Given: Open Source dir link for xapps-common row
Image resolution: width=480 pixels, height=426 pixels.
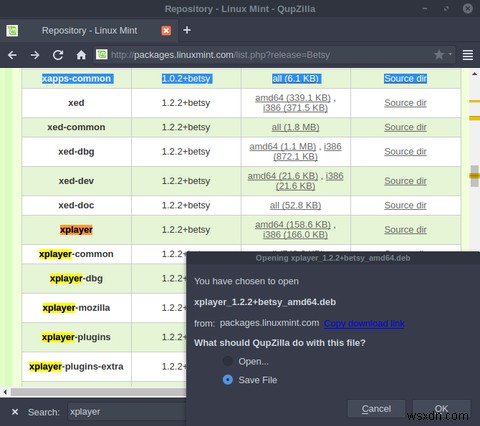Looking at the screenshot, I should pos(405,78).
